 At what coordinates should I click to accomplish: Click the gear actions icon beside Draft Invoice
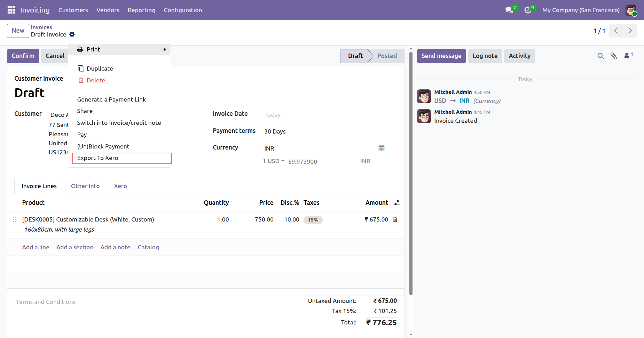(x=72, y=34)
